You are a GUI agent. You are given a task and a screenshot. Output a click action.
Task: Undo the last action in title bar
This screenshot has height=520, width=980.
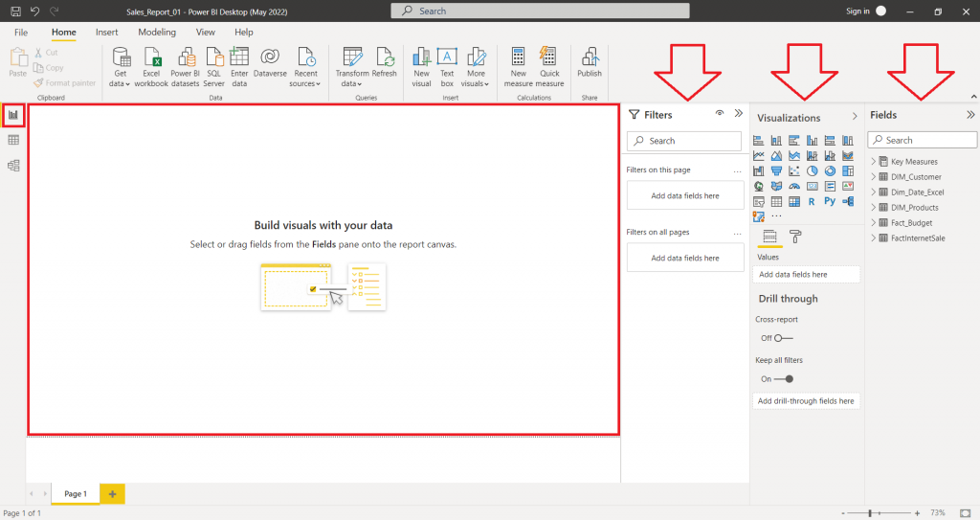[35, 11]
